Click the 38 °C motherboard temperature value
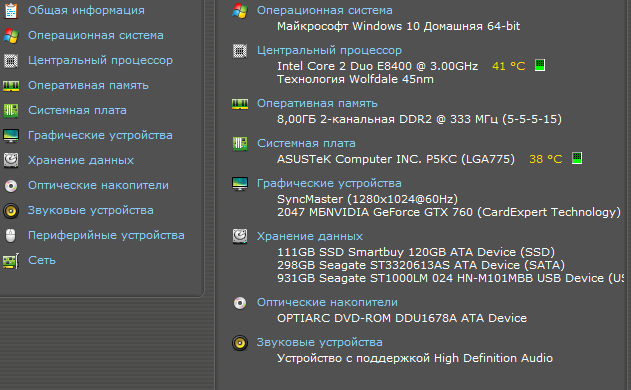 [x=546, y=159]
